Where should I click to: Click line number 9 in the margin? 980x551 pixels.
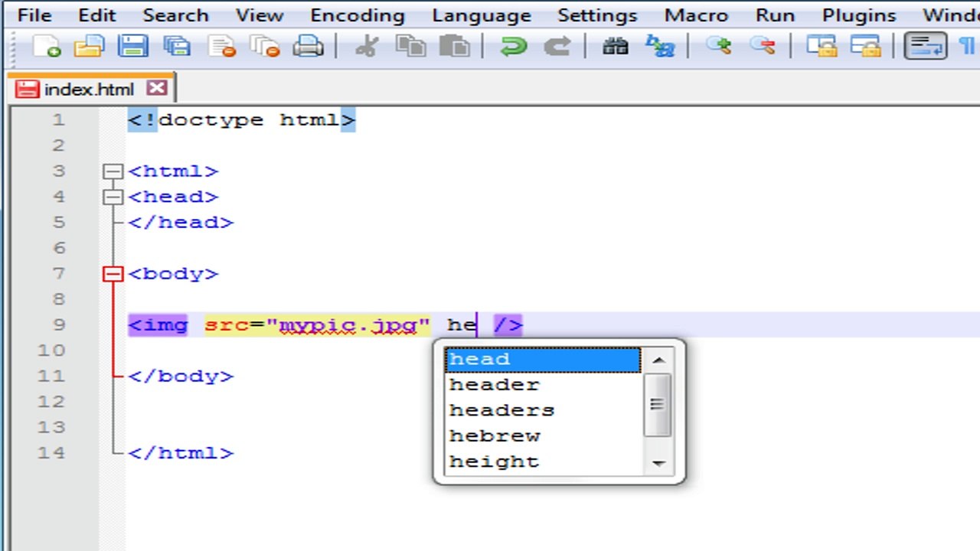(x=59, y=325)
